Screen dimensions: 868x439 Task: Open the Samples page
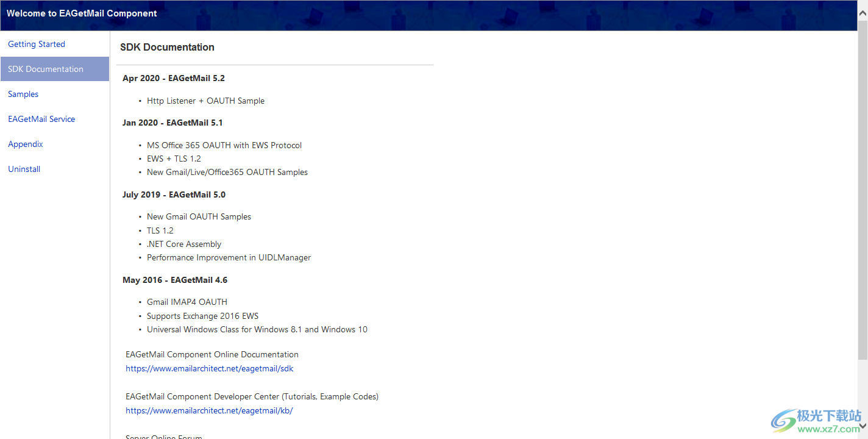click(x=23, y=94)
